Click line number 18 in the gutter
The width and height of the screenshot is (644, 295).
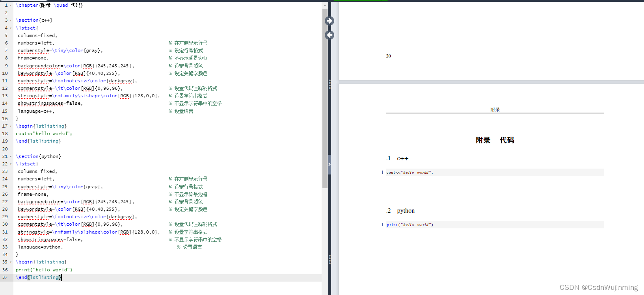[5, 134]
